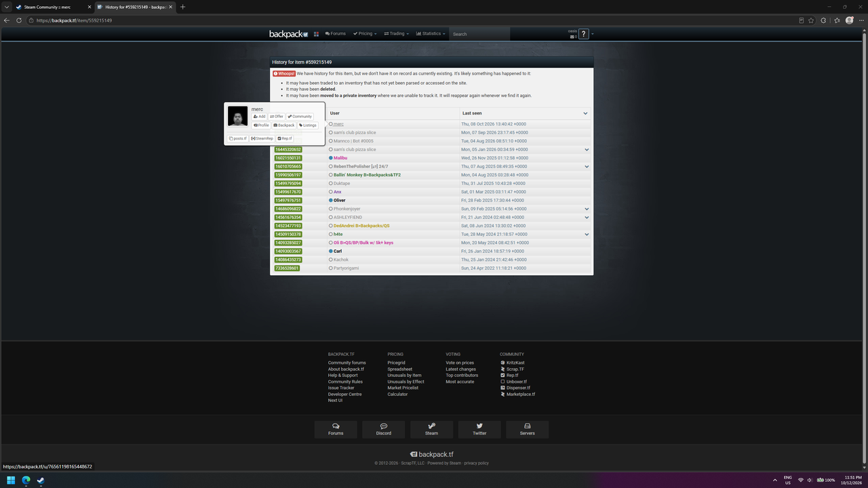Image resolution: width=868 pixels, height=488 pixels.
Task: Open item ID 16021550131 badge
Action: 288,158
